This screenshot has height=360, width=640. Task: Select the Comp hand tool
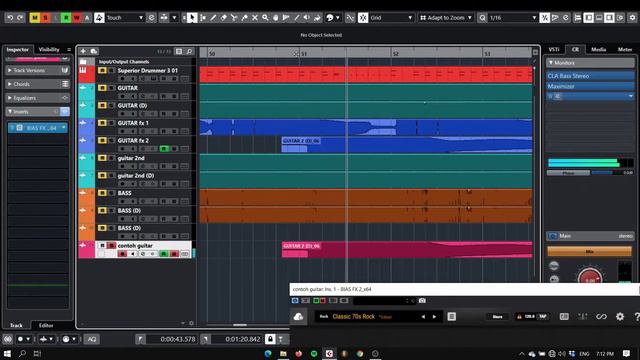pos(276,18)
